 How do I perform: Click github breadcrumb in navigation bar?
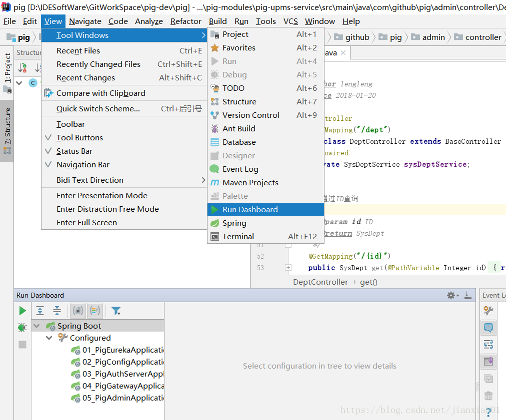351,37
